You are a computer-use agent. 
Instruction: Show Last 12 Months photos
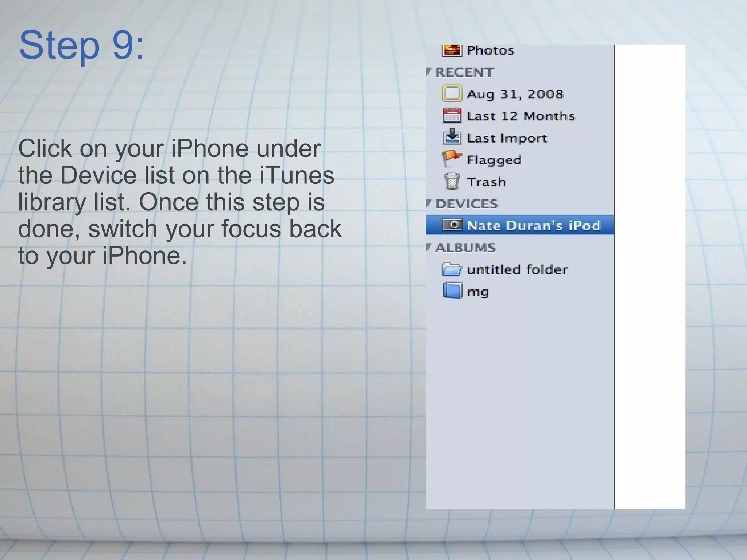click(x=521, y=116)
